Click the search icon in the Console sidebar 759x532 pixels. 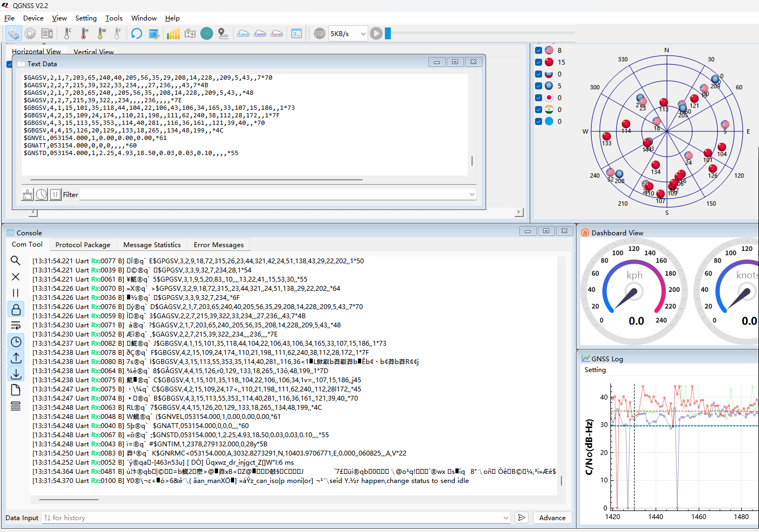(x=16, y=261)
